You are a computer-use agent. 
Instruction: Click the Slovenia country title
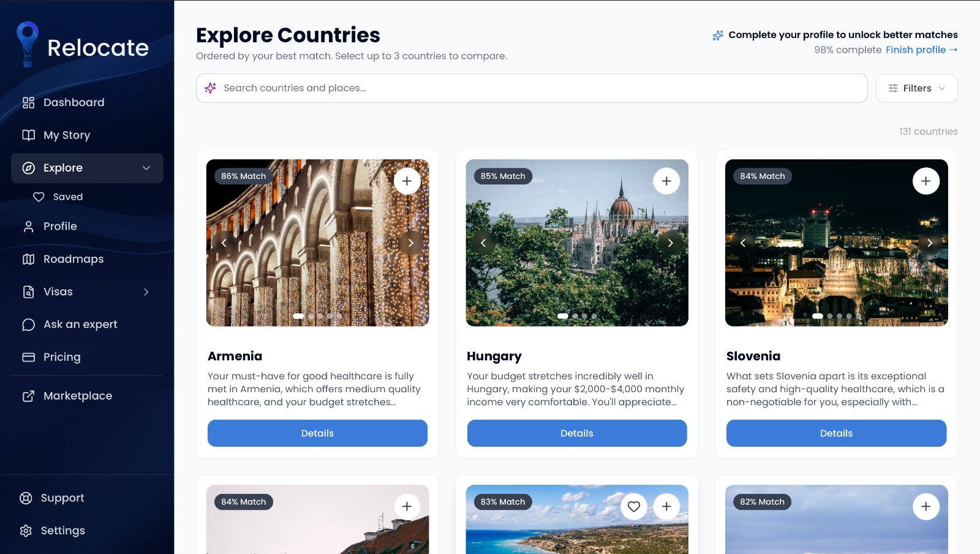tap(753, 356)
